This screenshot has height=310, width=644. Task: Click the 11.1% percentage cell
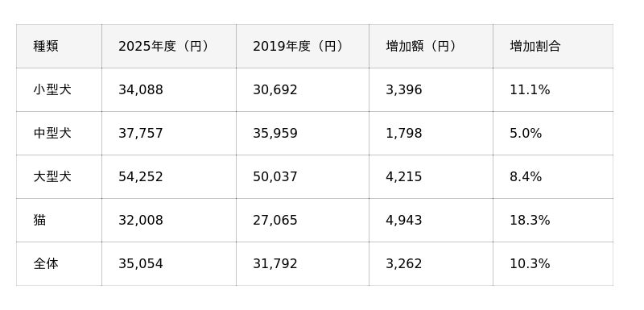coord(553,89)
